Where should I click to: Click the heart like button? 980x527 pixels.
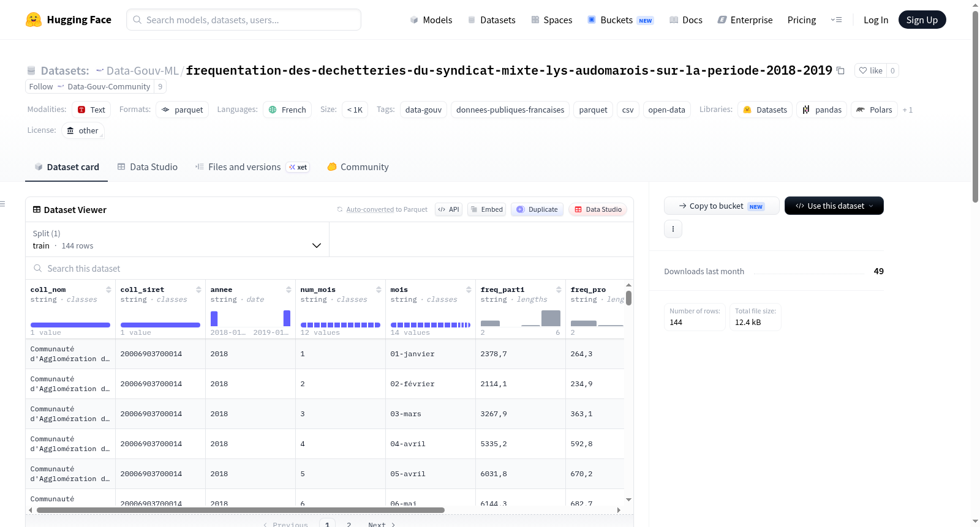870,70
